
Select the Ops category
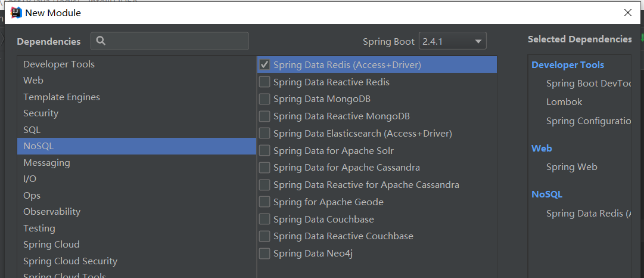click(x=137, y=195)
